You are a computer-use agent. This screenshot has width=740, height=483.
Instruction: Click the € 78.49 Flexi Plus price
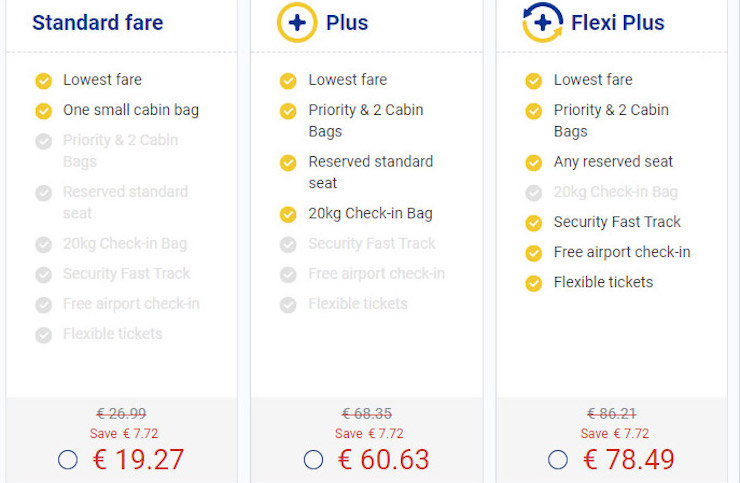[x=629, y=460]
